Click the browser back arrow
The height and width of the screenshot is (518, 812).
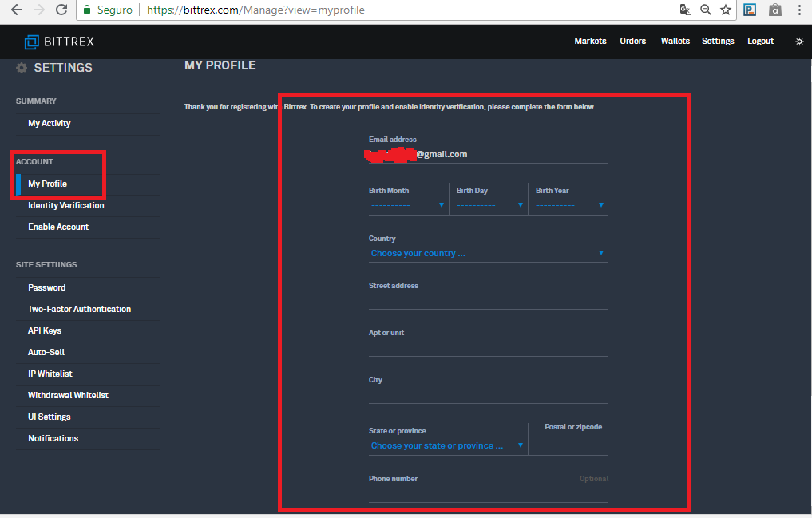click(17, 10)
